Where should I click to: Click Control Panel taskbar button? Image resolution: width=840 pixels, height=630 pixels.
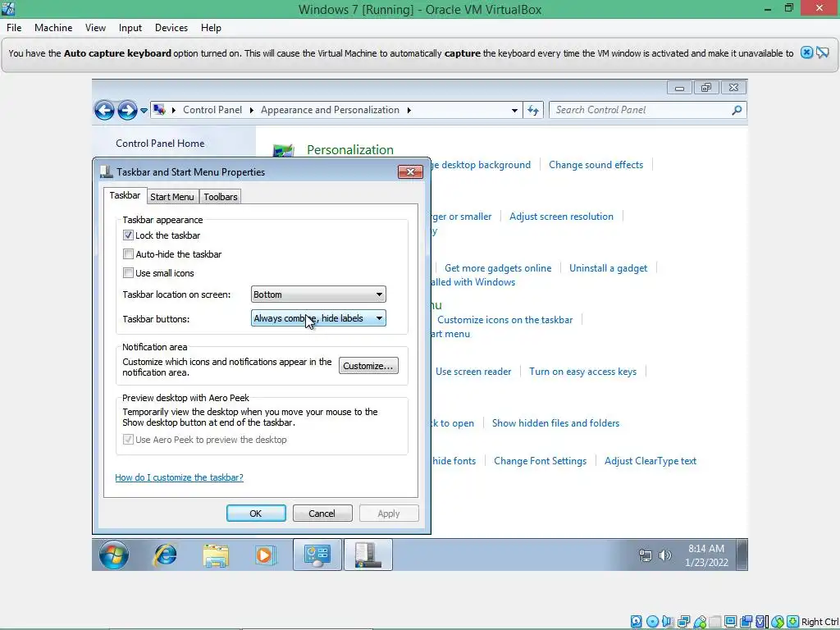pyautogui.click(x=317, y=555)
